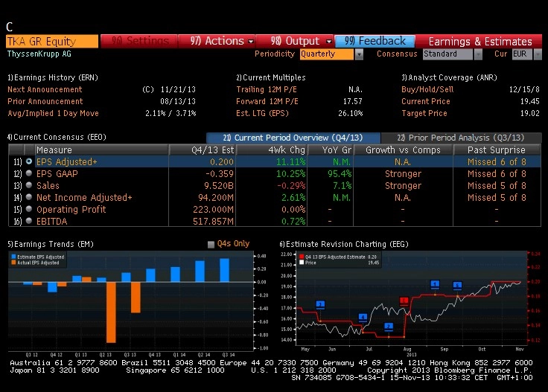Select the Sales radio button
The height and width of the screenshot is (392, 548).
tap(29, 185)
